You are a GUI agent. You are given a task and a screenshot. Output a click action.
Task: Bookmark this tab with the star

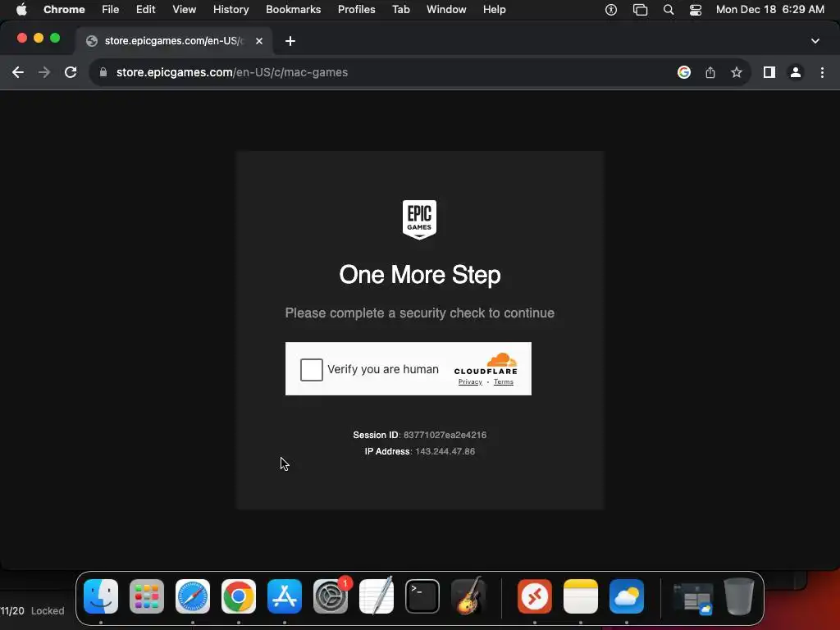(x=737, y=72)
